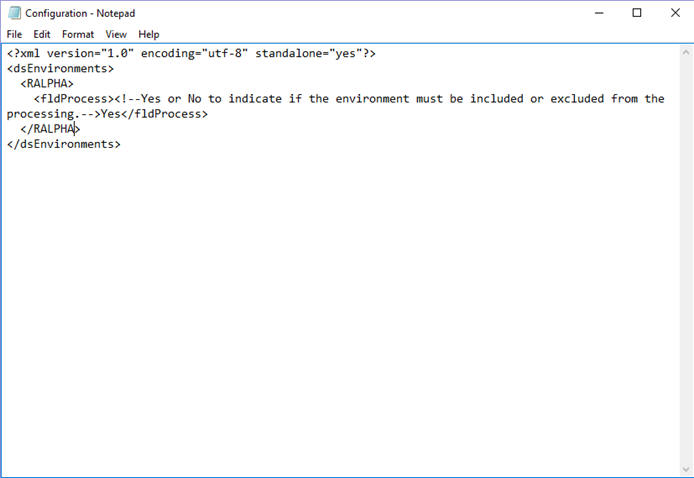
Task: Open the Edit menu
Action: click(42, 34)
